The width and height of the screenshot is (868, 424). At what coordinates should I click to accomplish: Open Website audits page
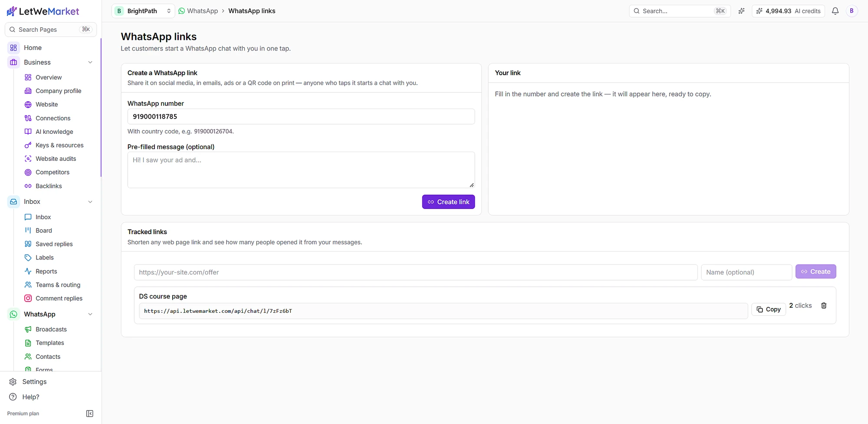56,159
